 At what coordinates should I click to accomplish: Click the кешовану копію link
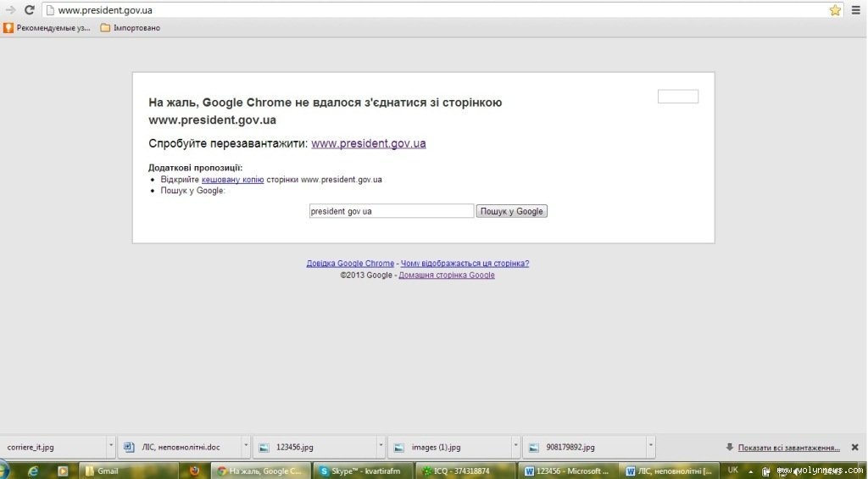232,180
